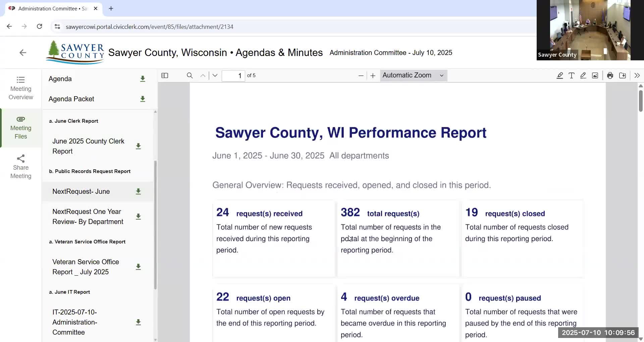Open site information icon in address bar

(57, 26)
